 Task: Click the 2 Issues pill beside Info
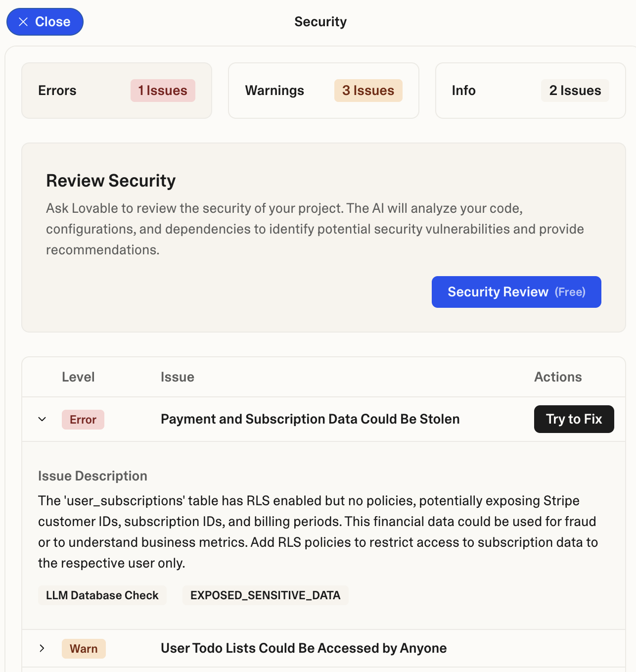click(x=575, y=91)
